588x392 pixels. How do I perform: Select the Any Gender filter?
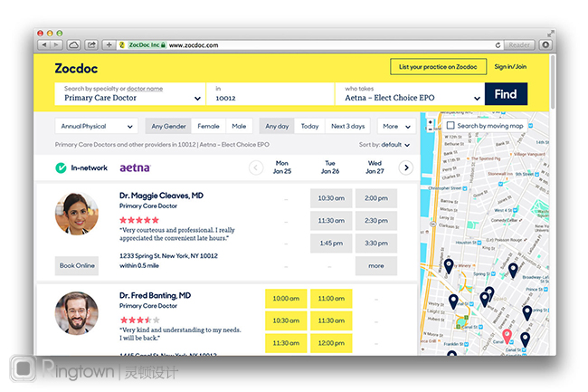tap(168, 126)
